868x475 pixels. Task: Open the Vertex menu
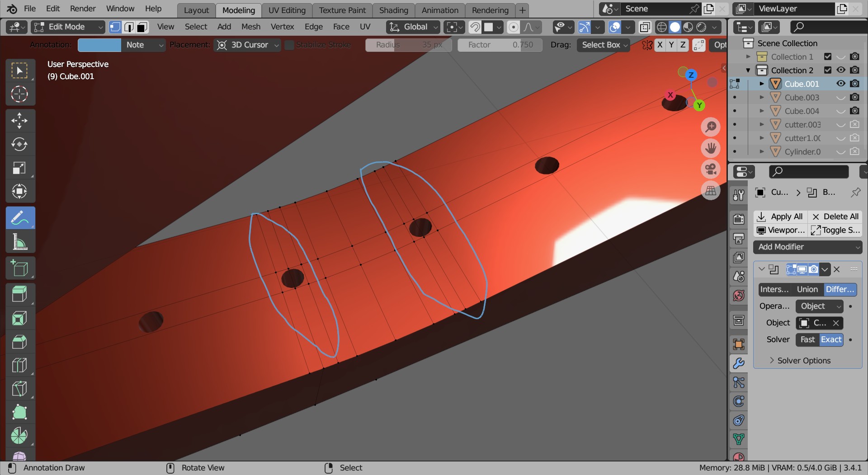point(283,27)
